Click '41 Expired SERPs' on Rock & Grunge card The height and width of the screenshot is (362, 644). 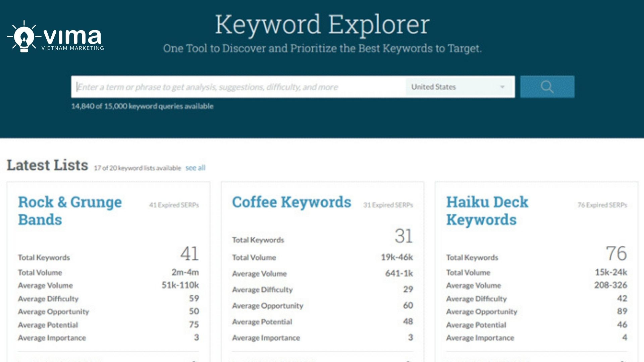pyautogui.click(x=173, y=205)
